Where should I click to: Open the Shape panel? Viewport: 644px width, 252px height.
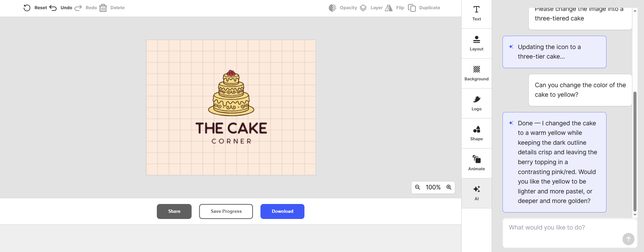(x=476, y=133)
